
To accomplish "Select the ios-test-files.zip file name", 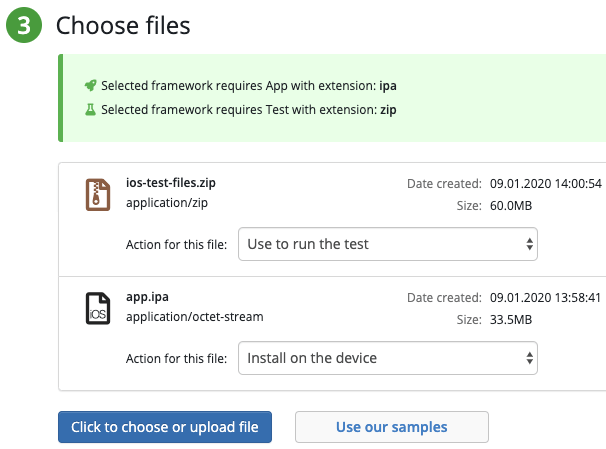I will (171, 183).
